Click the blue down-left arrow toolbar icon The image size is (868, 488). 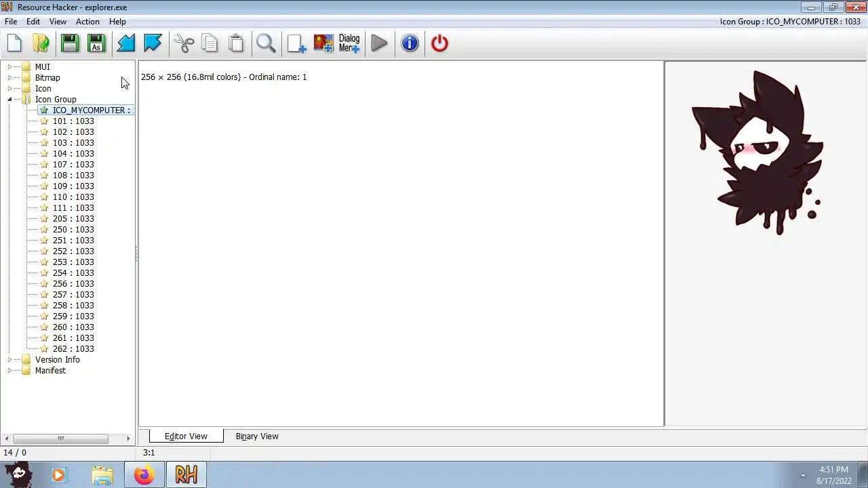tap(126, 43)
